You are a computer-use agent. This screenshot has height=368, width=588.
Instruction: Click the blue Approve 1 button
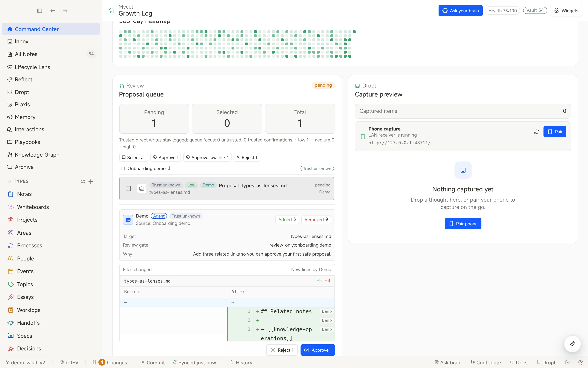pos(317,350)
